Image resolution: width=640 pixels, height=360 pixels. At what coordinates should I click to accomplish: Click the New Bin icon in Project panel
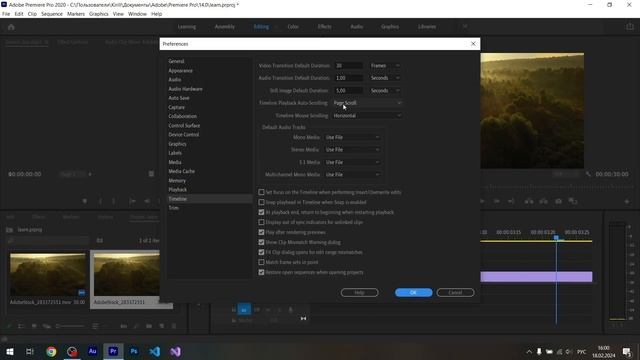tap(149, 326)
